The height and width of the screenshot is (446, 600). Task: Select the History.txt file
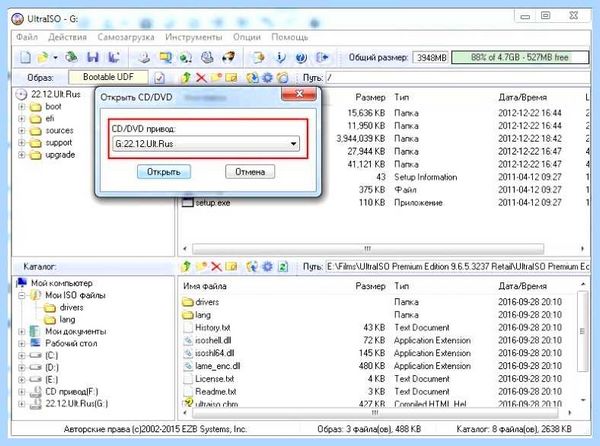[213, 327]
